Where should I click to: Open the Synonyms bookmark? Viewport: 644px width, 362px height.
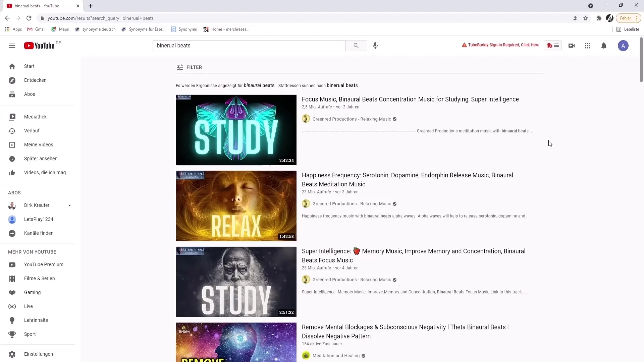(184, 29)
